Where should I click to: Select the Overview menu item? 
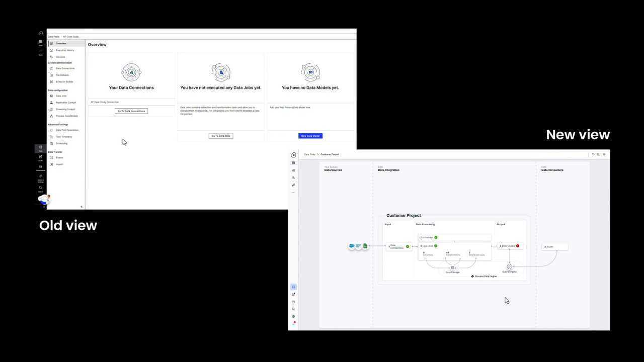[x=60, y=44]
